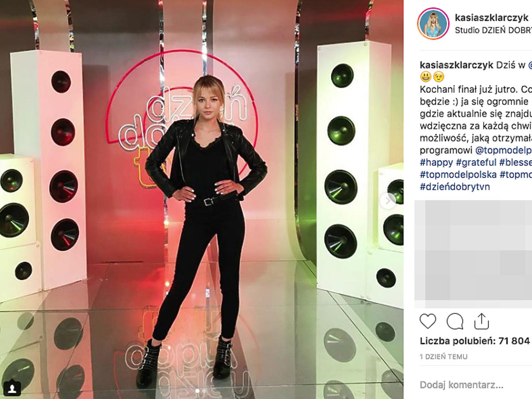Jump to the second carousel dot

point(203,391)
